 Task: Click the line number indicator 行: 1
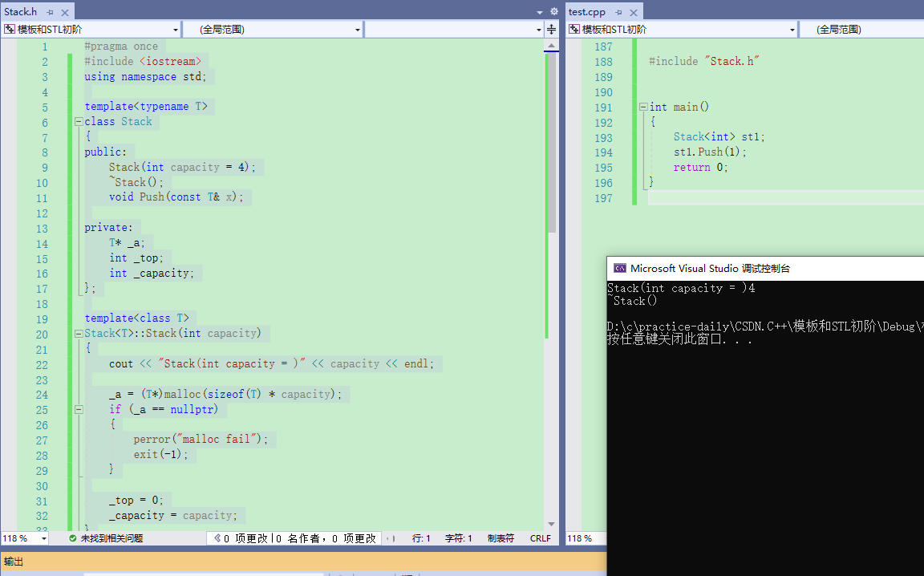421,538
